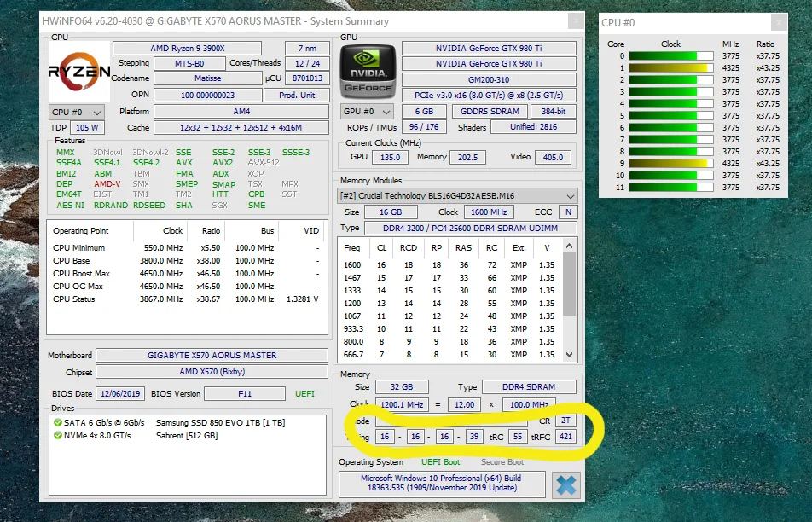The height and width of the screenshot is (522, 812).
Task: Select the 1600 MHz XMP timing row
Action: pyautogui.click(x=449, y=264)
